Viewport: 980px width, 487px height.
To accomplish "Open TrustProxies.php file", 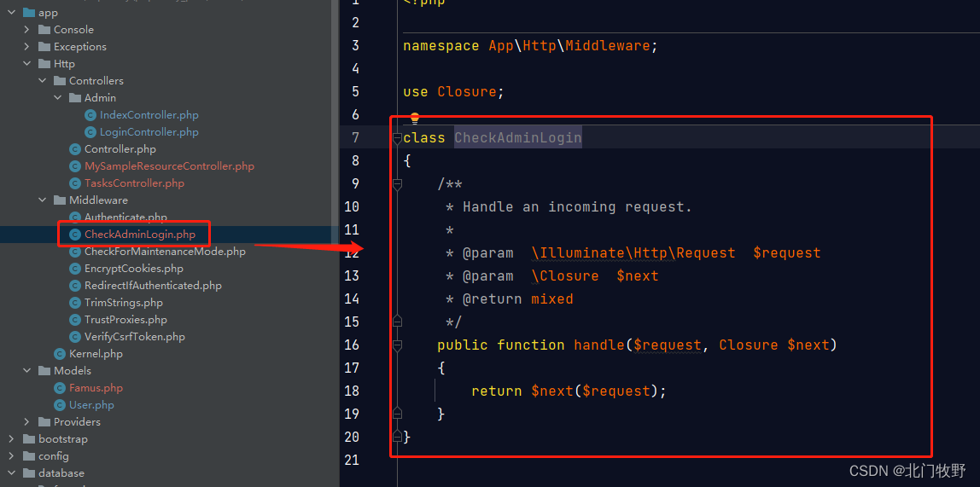I will pyautogui.click(x=125, y=320).
